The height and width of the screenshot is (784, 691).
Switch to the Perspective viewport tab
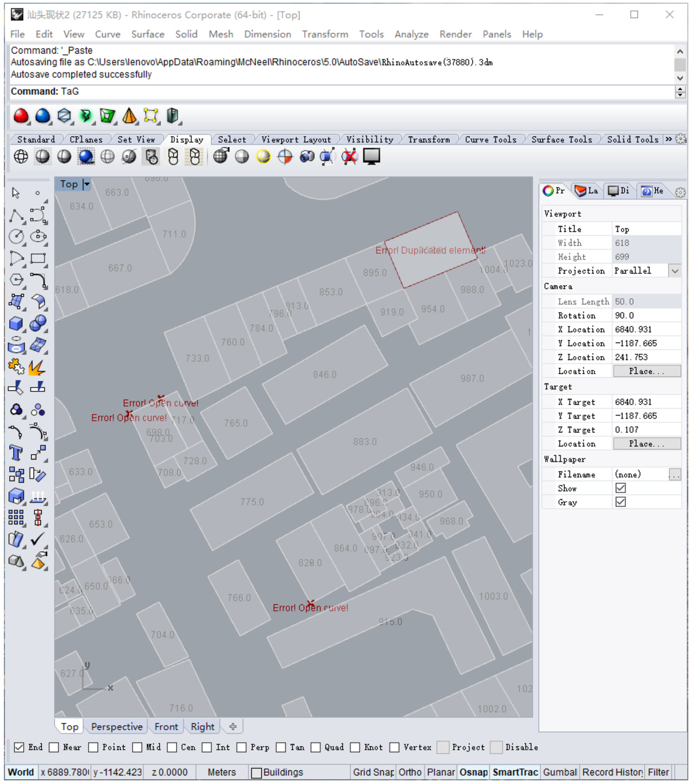click(117, 726)
